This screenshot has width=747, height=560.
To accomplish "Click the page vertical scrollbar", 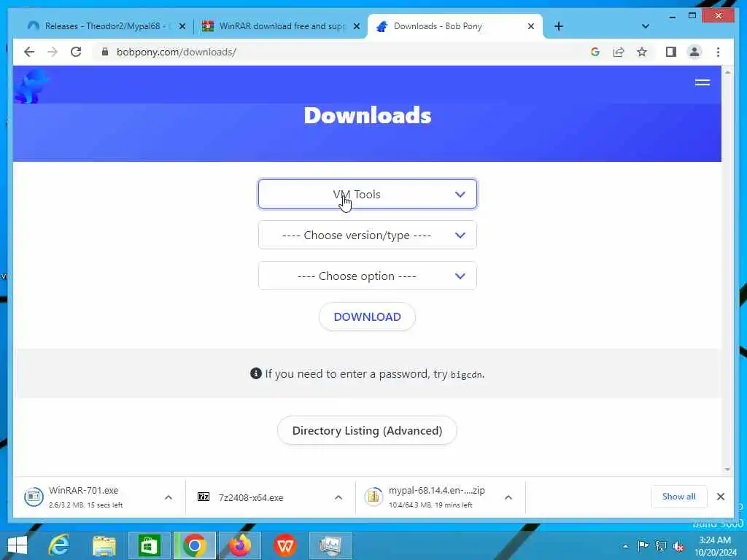I will [x=727, y=271].
